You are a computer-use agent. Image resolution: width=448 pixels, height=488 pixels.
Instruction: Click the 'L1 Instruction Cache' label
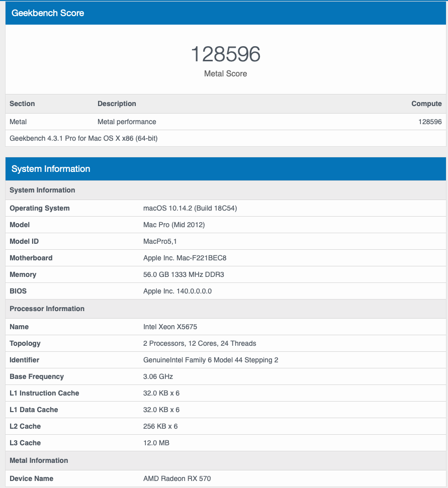44,393
